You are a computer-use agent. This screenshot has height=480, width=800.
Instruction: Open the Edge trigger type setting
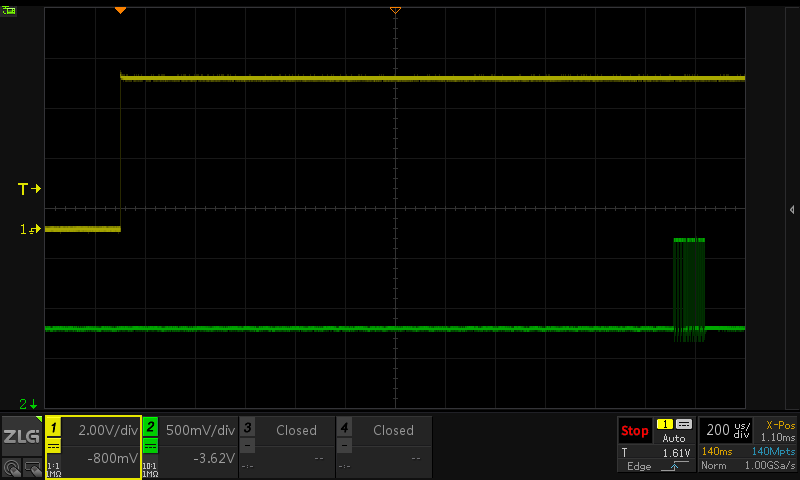click(639, 466)
